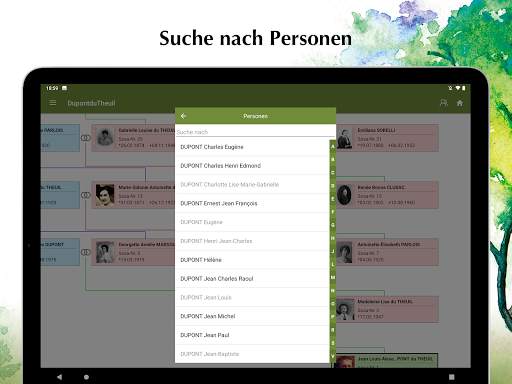
Task: Click the marriage link icon beside Marie-Edouar Antoinette
Action: [x=86, y=195]
